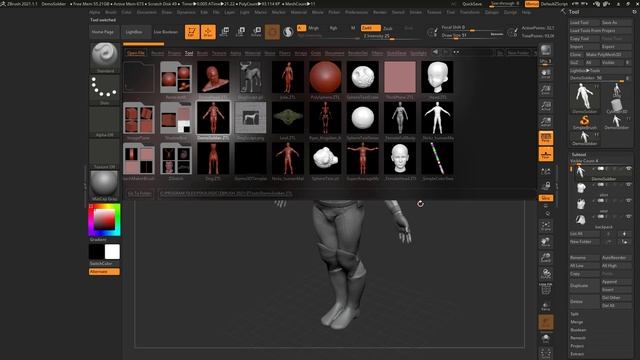
Task: Toggle the Zadd button
Action: click(x=370, y=28)
